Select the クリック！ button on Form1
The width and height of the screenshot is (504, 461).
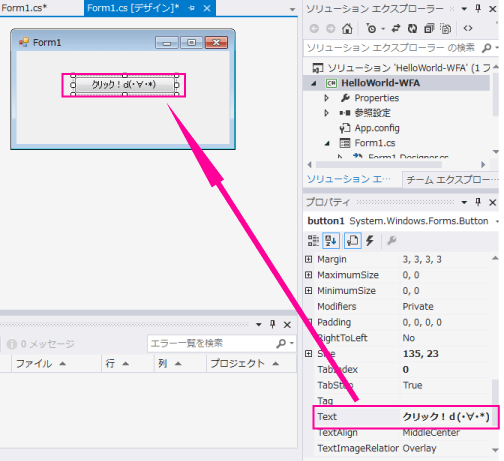click(125, 85)
